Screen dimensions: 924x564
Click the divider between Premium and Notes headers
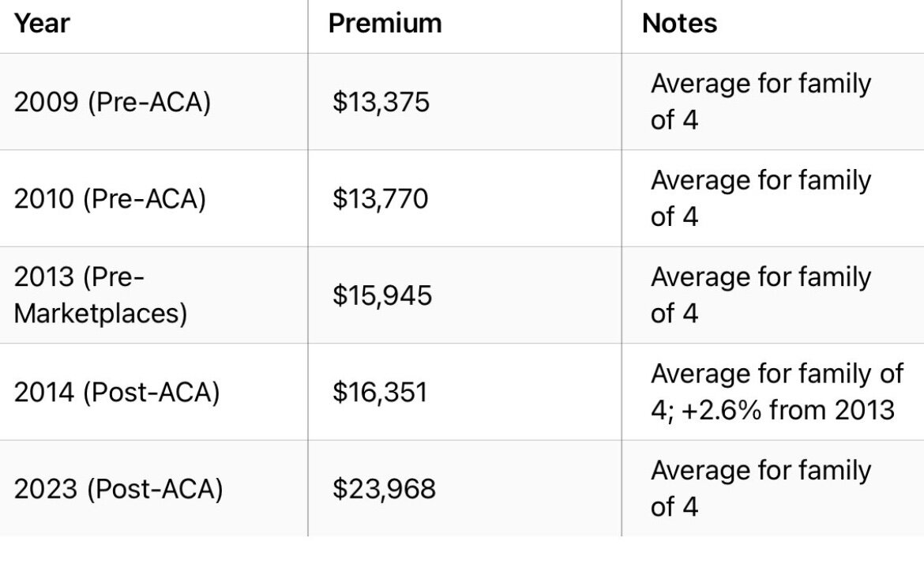click(622, 25)
